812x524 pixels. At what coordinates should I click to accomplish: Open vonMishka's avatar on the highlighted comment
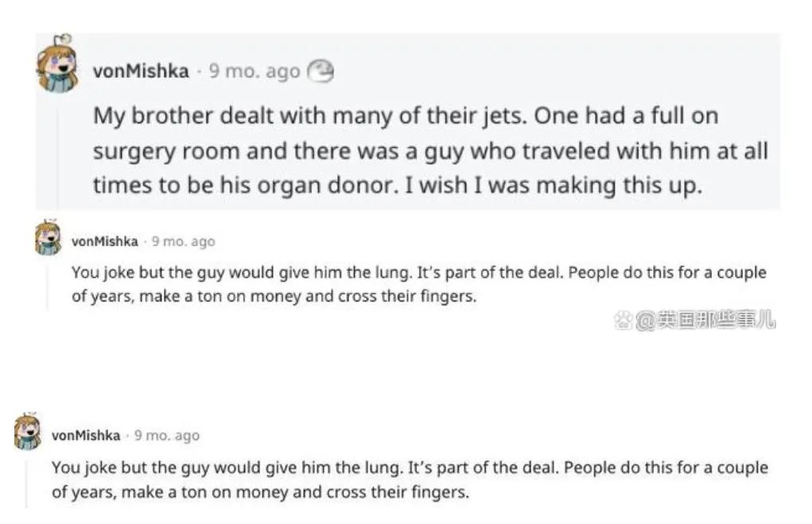point(56,64)
